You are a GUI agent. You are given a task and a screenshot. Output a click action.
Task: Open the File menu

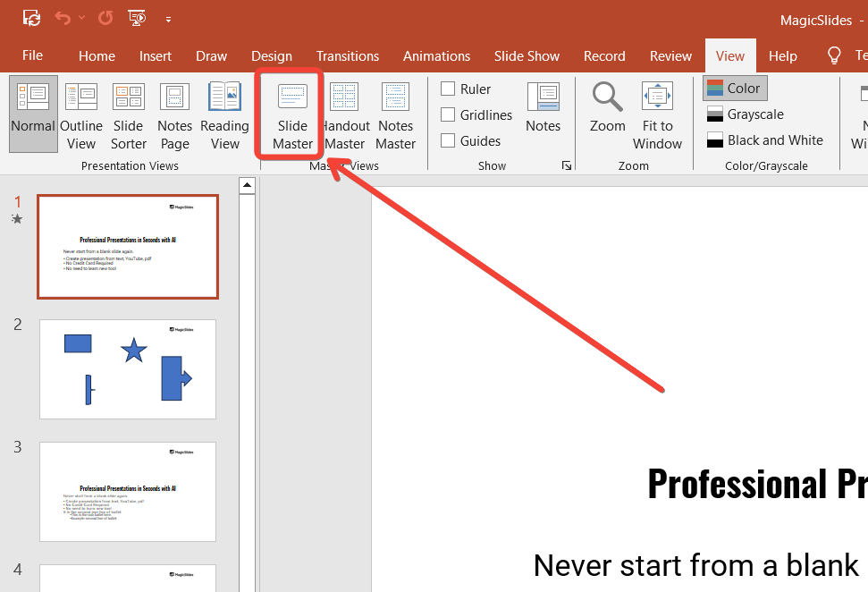pyautogui.click(x=32, y=55)
